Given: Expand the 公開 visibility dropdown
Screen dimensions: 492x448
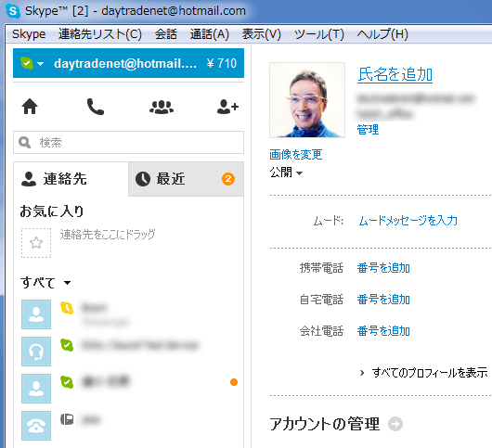Looking at the screenshot, I should click(x=299, y=173).
